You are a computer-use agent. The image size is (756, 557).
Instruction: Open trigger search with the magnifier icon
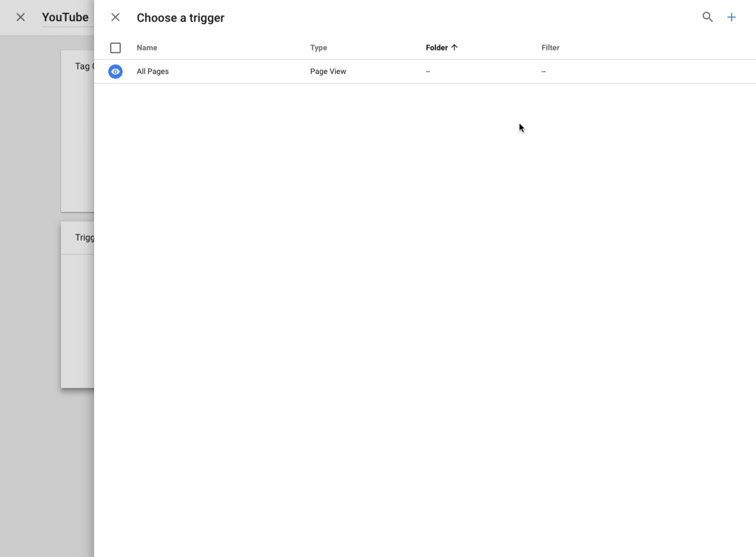pos(707,17)
